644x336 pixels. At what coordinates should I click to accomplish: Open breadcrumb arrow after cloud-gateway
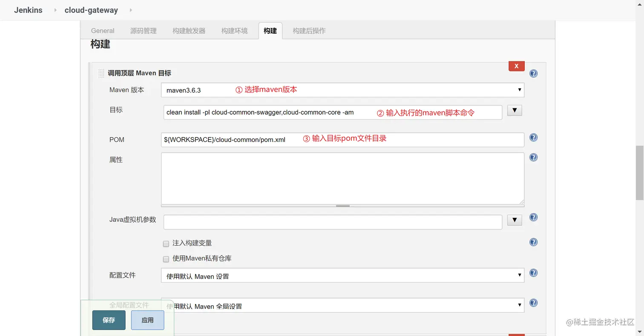coord(130,10)
